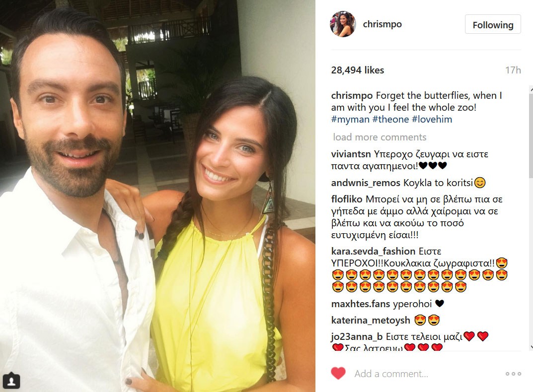Open flofliko commenter profile
The height and width of the screenshot is (392, 533).
pyautogui.click(x=347, y=199)
